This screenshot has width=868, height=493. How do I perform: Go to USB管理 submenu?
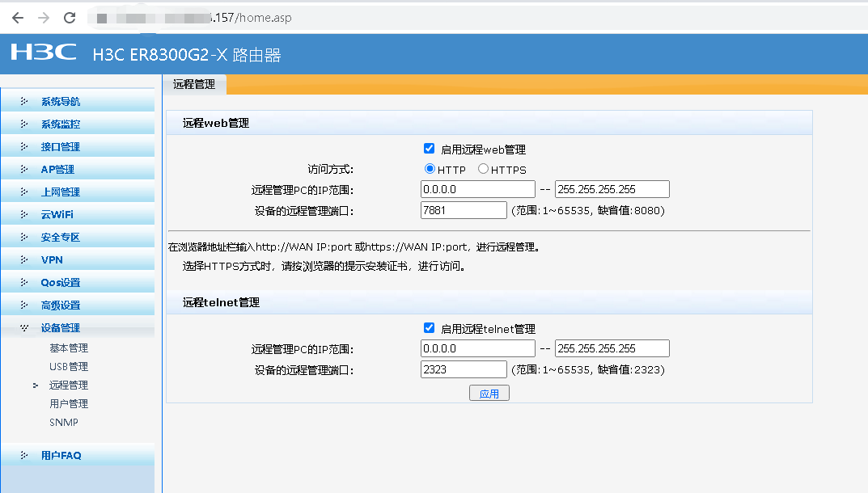(69, 367)
